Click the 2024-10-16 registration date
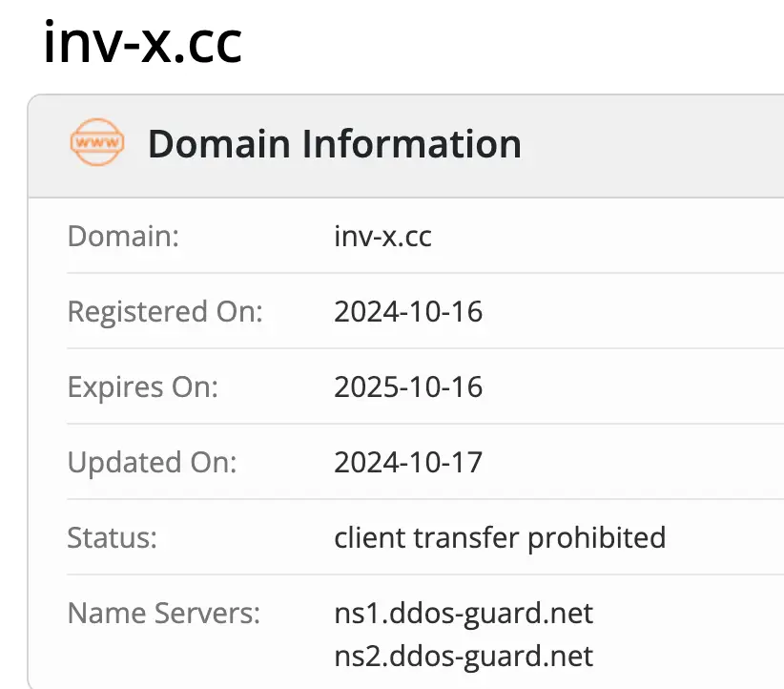784x689 pixels. (x=408, y=311)
